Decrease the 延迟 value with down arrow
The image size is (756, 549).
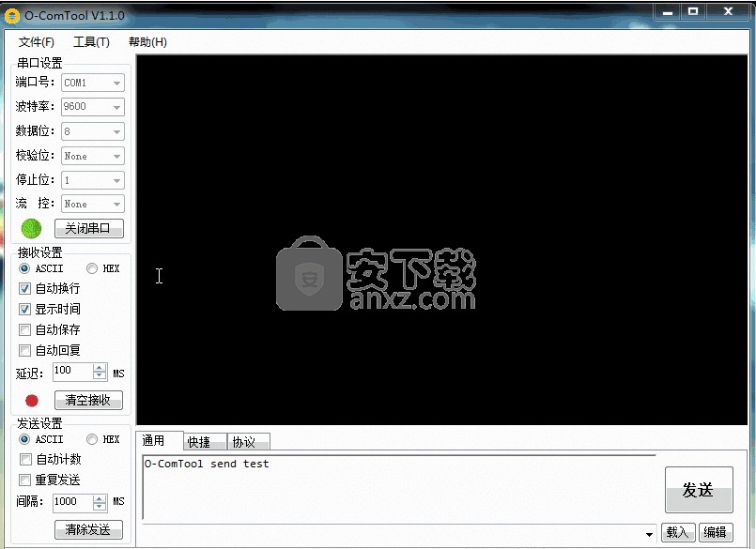100,376
